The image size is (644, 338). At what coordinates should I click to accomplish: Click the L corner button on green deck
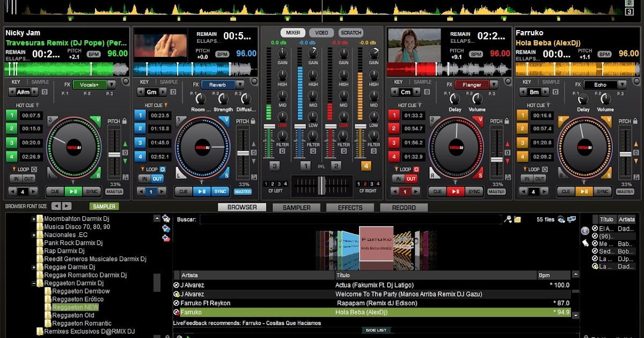point(51,174)
